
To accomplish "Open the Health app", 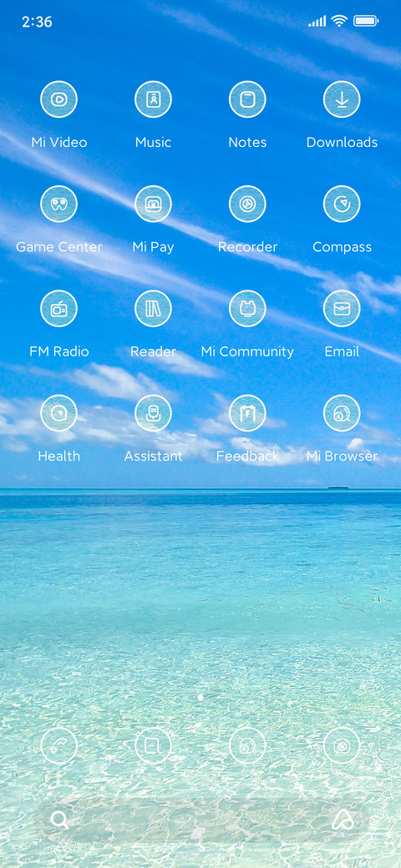I will point(58,413).
